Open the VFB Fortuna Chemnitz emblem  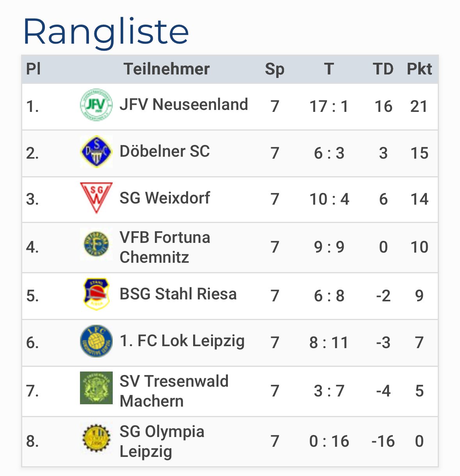pyautogui.click(x=96, y=244)
